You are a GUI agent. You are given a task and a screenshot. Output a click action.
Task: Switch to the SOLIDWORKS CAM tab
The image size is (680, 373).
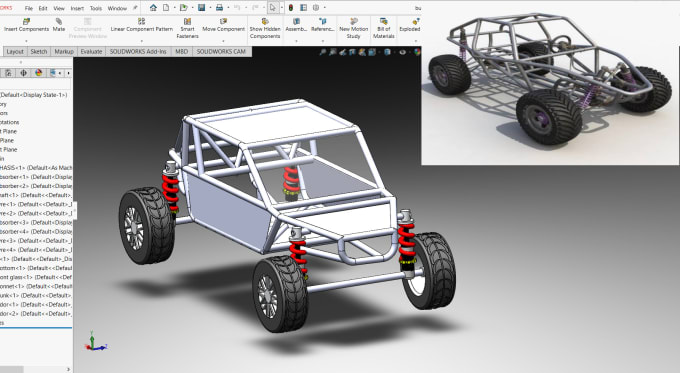(x=221, y=51)
